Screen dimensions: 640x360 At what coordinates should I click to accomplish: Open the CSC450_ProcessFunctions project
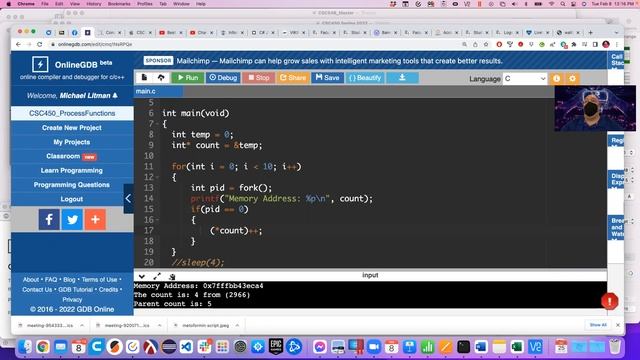(x=72, y=113)
